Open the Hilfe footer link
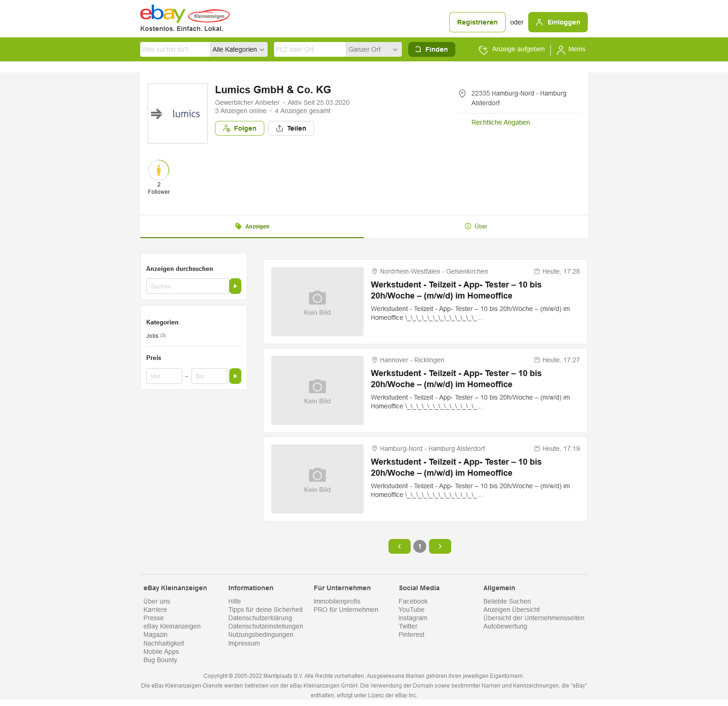 234,601
